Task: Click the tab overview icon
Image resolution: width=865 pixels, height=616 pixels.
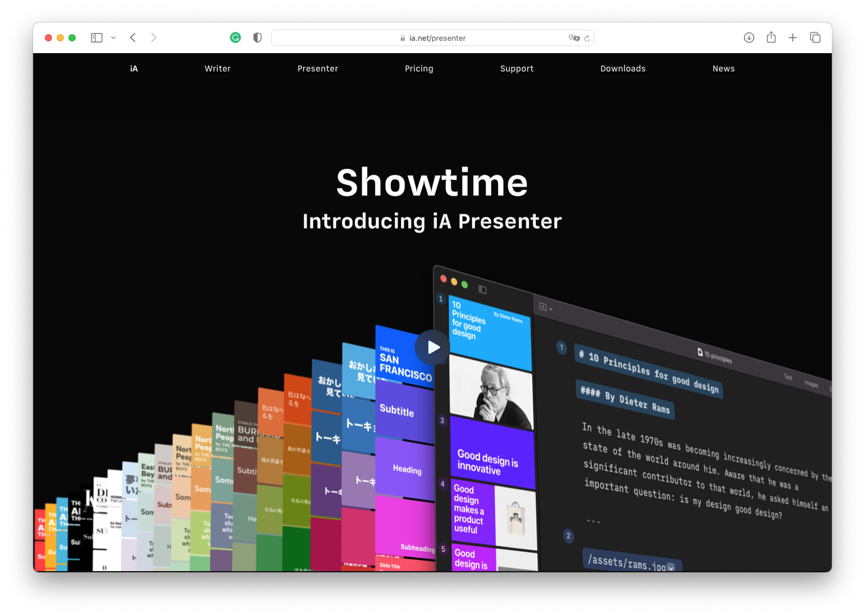Action: tap(815, 37)
